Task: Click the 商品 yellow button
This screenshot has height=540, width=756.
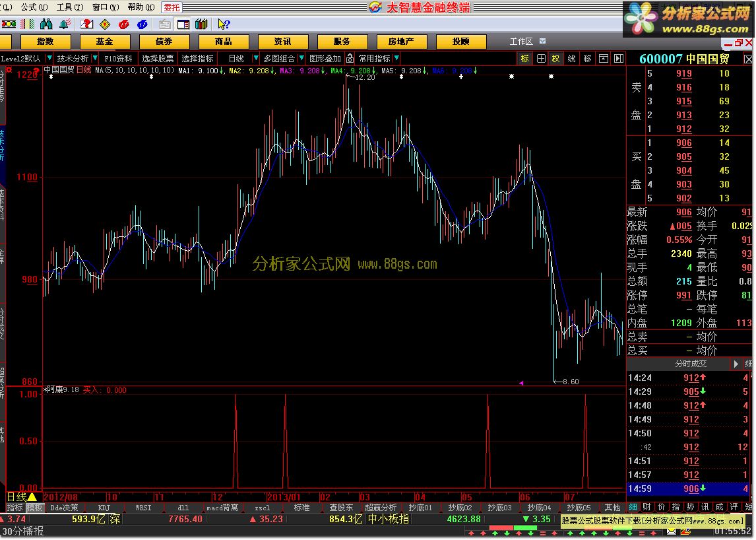Action: 223,42
